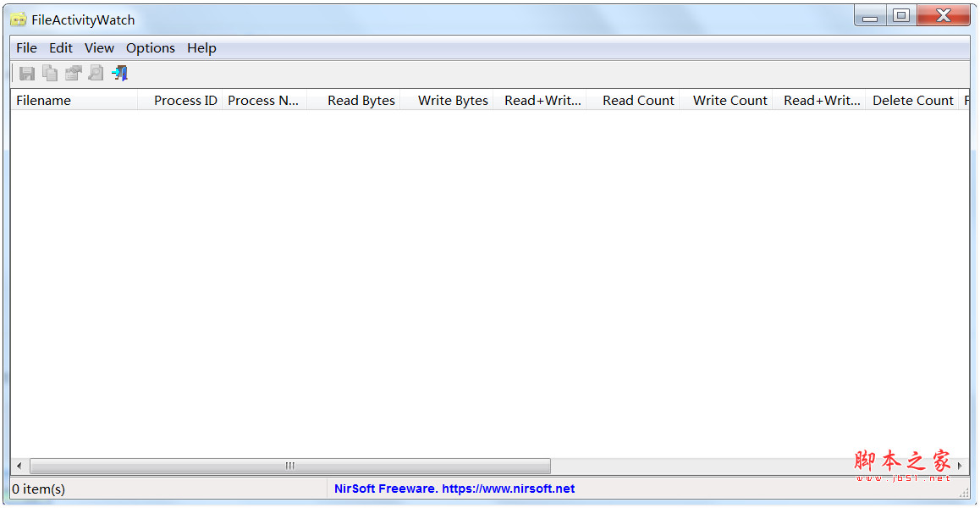Sort by the Read Count column header
Screen dimensions: 980x508
pos(638,100)
